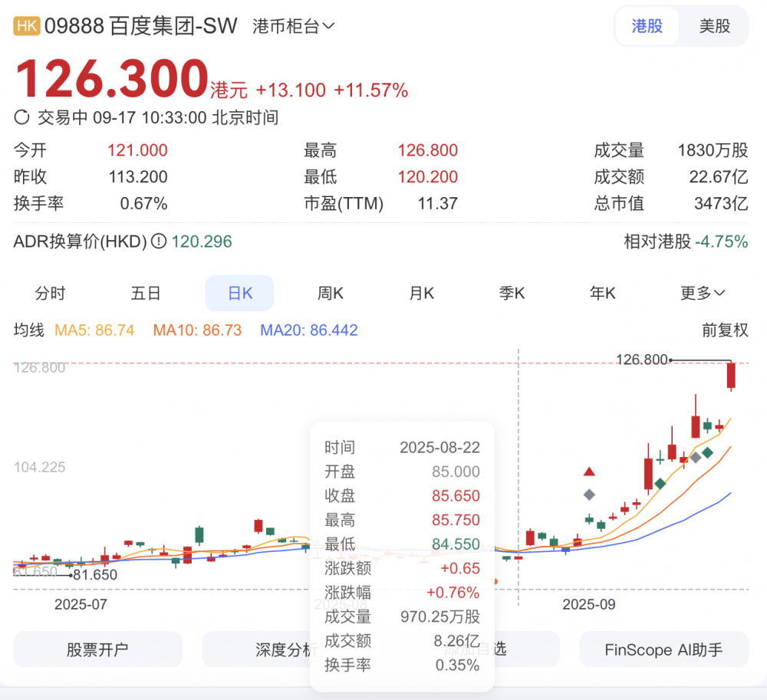Click the orange HK market badge

pyautogui.click(x=26, y=25)
